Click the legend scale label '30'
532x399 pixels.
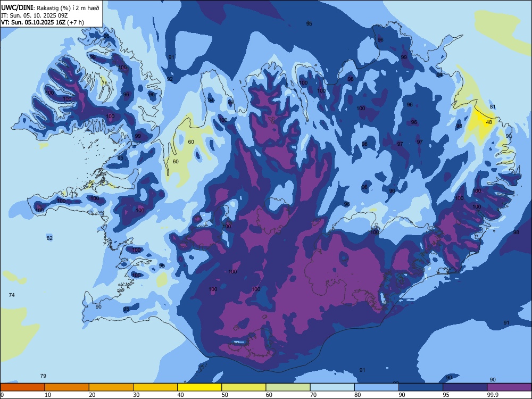(x=136, y=395)
